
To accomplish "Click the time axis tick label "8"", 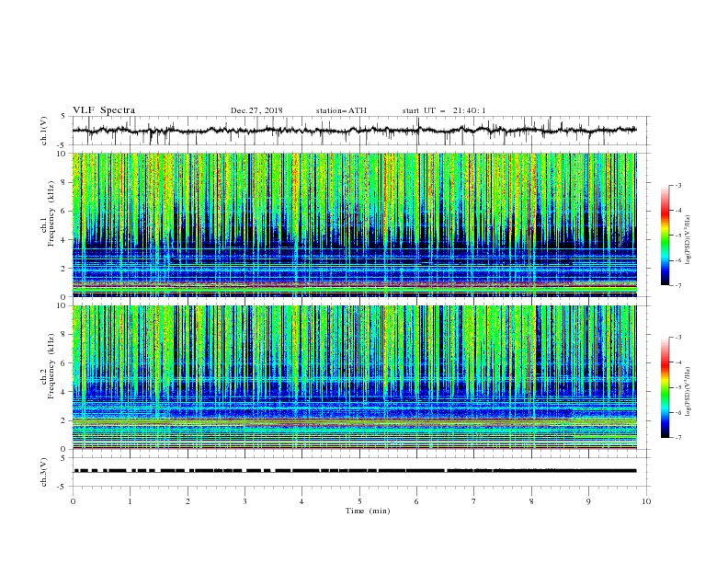I will coord(531,501).
